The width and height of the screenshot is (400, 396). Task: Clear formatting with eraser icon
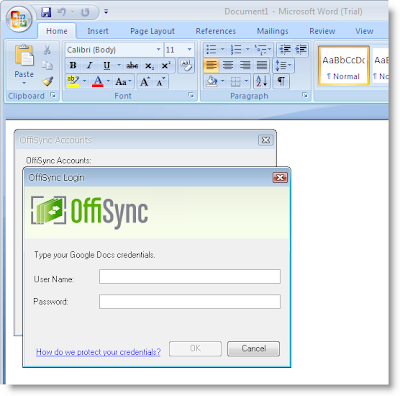click(186, 65)
